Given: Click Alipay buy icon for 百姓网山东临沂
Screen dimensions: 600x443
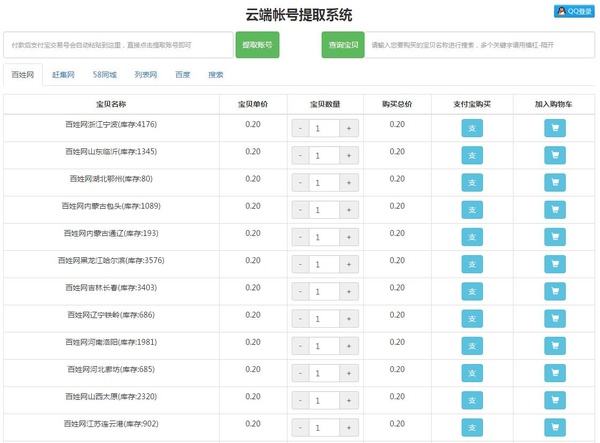Looking at the screenshot, I should [x=472, y=155].
